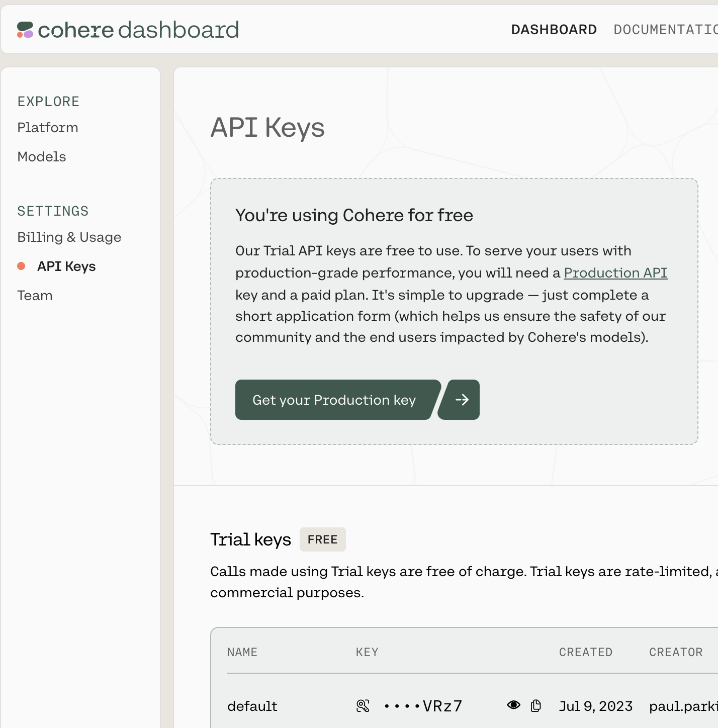Open the Production API link
The height and width of the screenshot is (728, 718).
615,272
